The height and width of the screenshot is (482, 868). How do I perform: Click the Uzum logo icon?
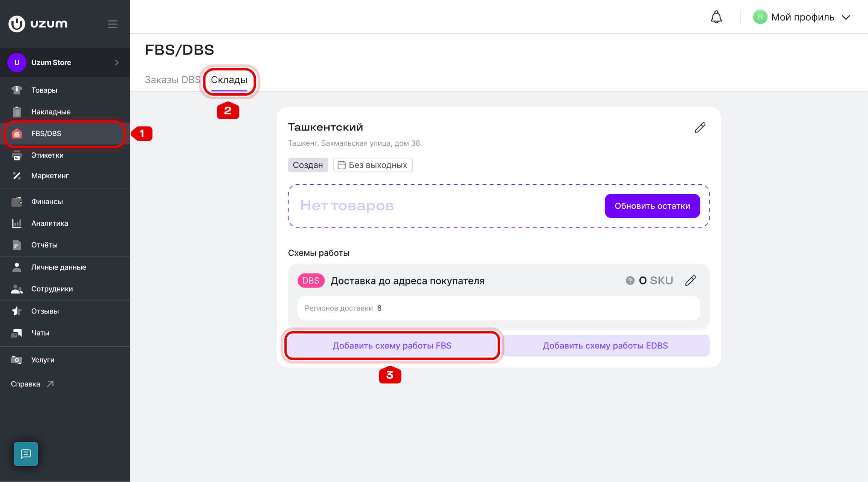pos(17,24)
